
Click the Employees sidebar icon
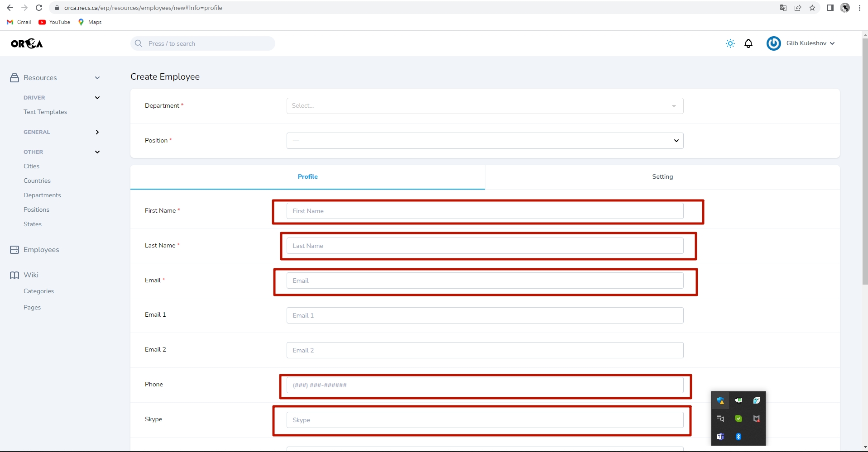pos(14,250)
